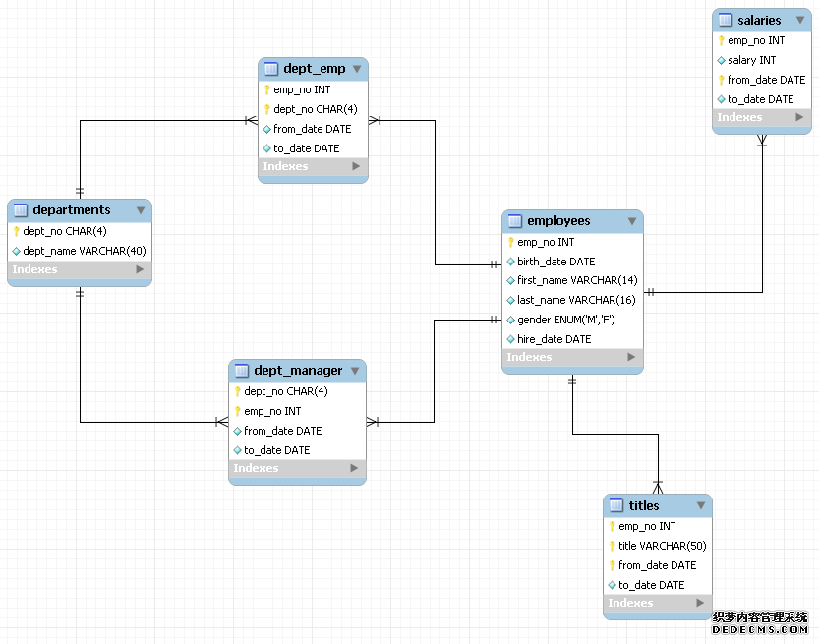Expand Indexes section of dept_emp table

coord(356,167)
